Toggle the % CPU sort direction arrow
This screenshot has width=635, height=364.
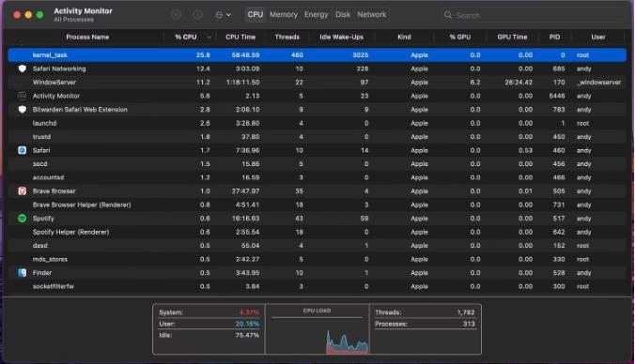[x=209, y=38]
